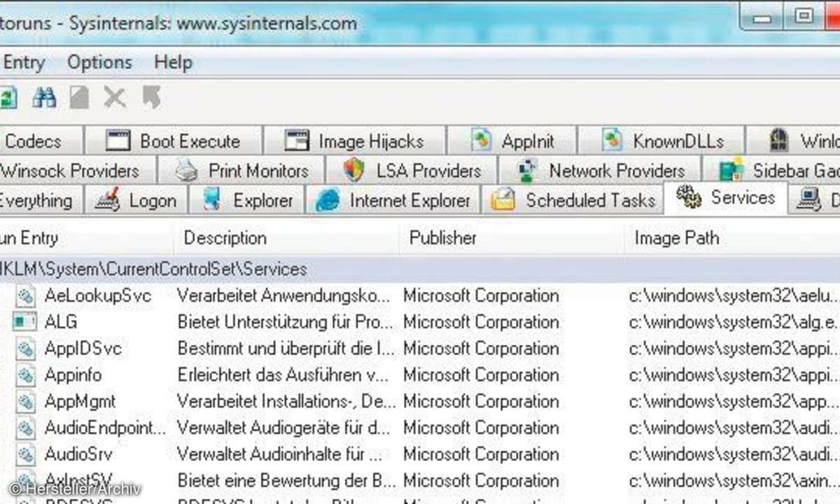
Task: Switch to the Network Providers tab
Action: [x=599, y=171]
